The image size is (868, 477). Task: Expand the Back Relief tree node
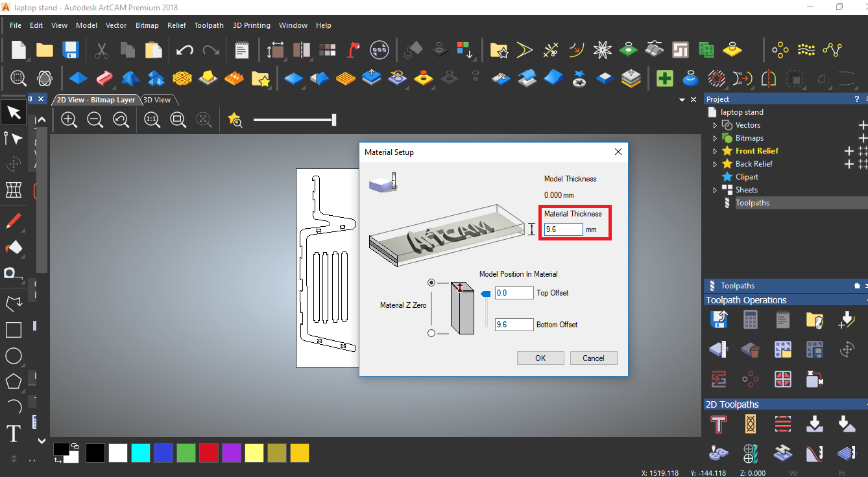716,164
